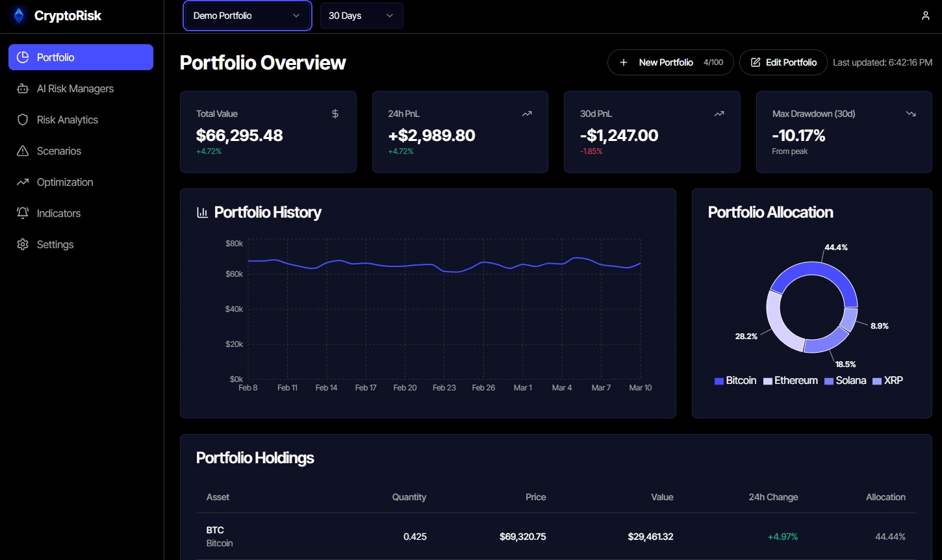Click the trend arrow icon on 24h PnL card

pyautogui.click(x=526, y=113)
